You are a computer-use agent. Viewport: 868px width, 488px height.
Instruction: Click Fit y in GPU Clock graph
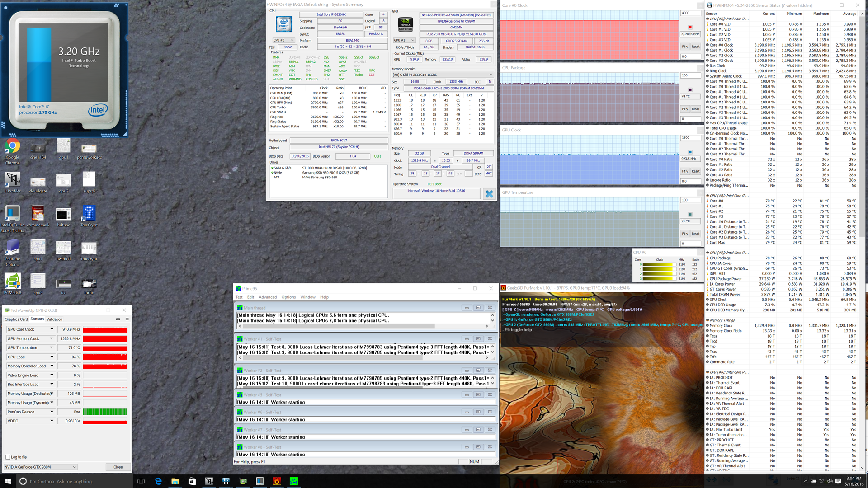685,171
